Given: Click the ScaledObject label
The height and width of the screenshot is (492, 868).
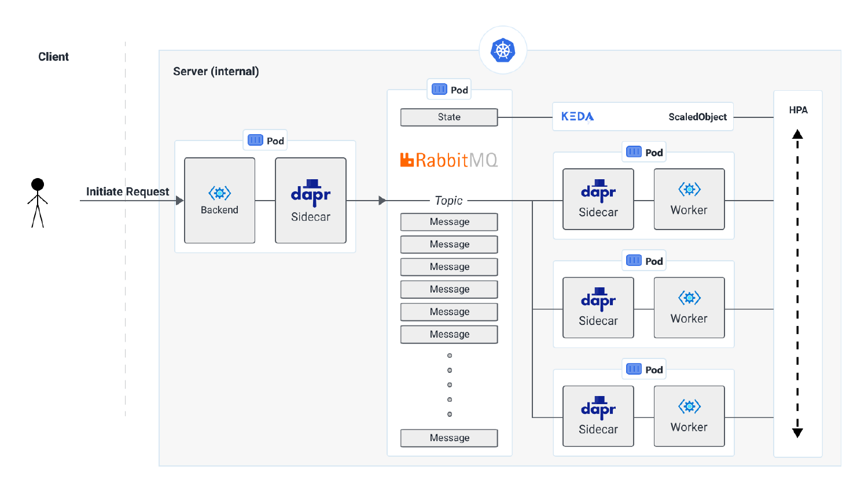Looking at the screenshot, I should [x=697, y=117].
